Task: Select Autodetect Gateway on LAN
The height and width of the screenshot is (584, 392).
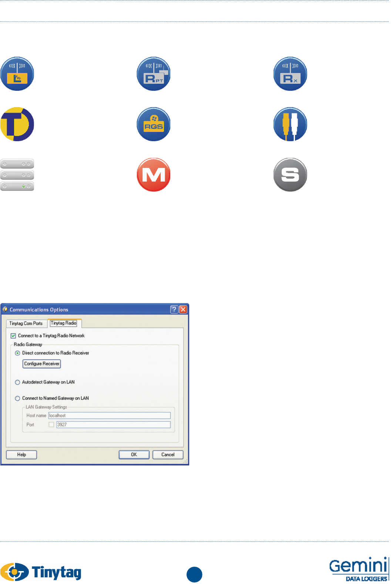Action: click(17, 382)
